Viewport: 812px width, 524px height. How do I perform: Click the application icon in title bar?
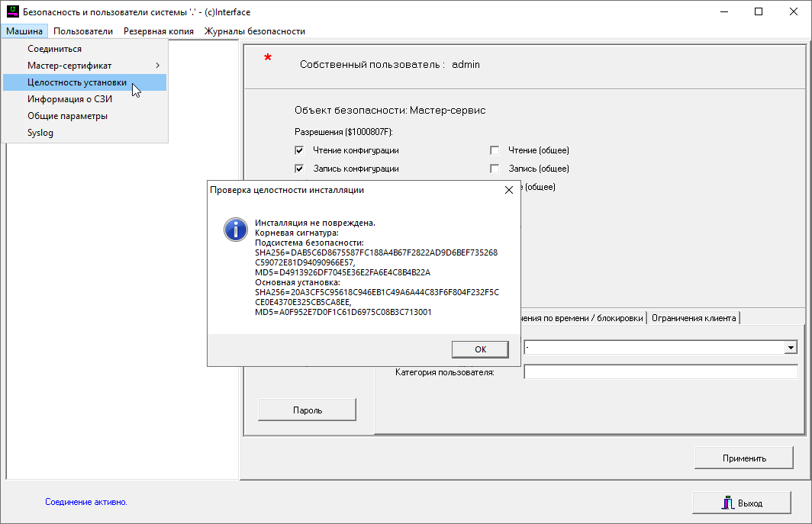(12, 12)
